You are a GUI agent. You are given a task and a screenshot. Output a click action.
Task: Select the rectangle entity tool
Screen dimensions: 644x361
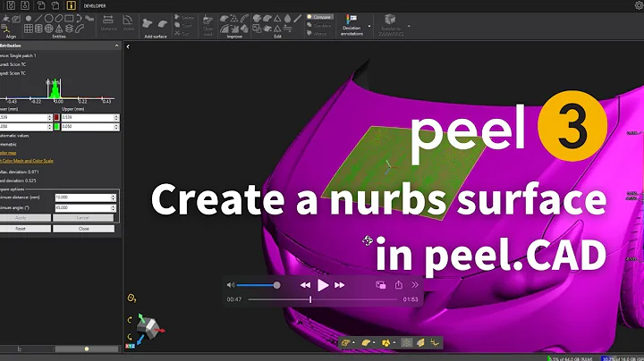coord(69,19)
